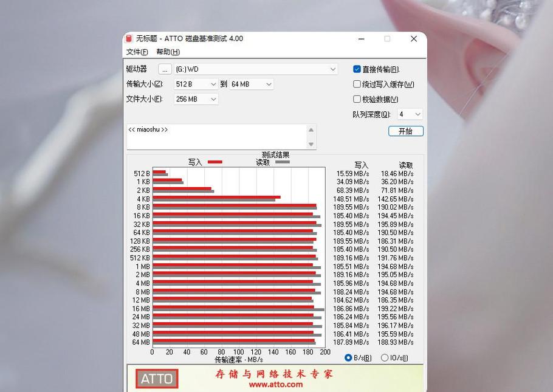Screen dimensions: 553x392
Task: Open the 256 MB file size dropdown
Action: [x=196, y=99]
